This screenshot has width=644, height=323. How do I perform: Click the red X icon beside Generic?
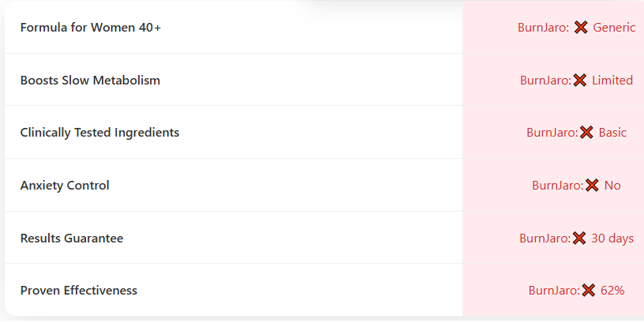pyautogui.click(x=581, y=28)
